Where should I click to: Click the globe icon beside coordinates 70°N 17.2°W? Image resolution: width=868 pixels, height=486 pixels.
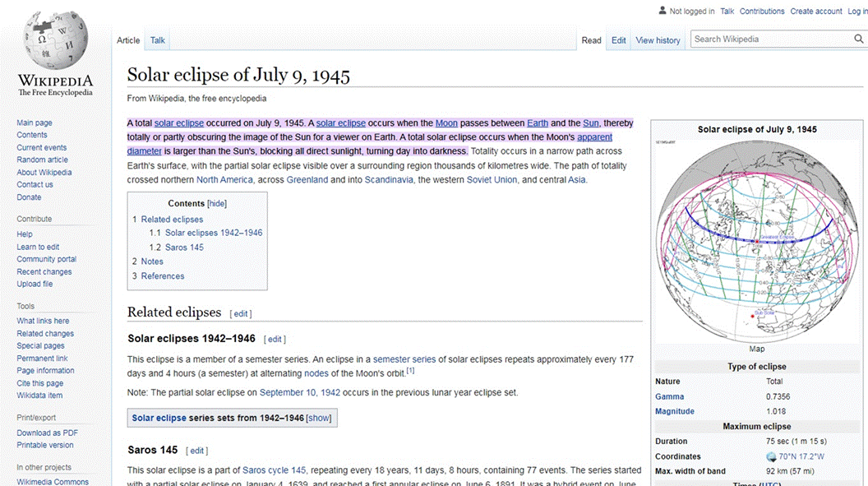point(771,456)
